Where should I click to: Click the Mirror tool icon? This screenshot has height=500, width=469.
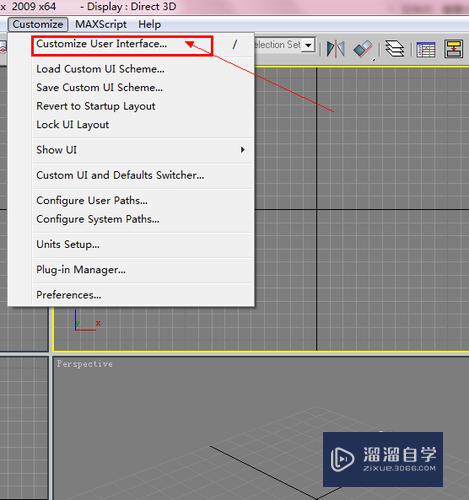point(335,49)
